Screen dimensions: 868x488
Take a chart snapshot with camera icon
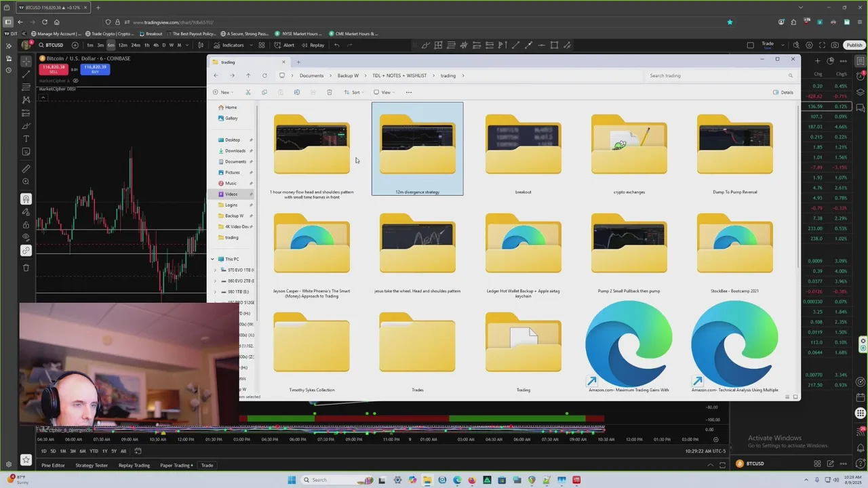tap(835, 45)
